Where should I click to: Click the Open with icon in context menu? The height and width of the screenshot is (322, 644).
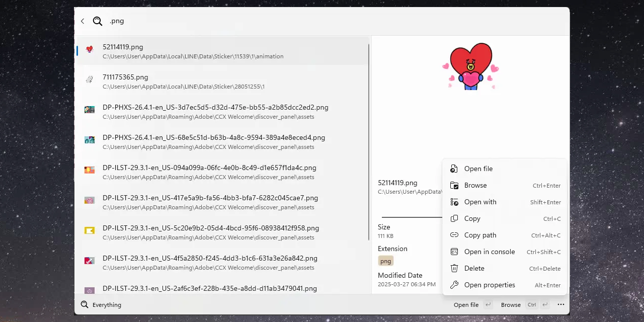tap(454, 202)
